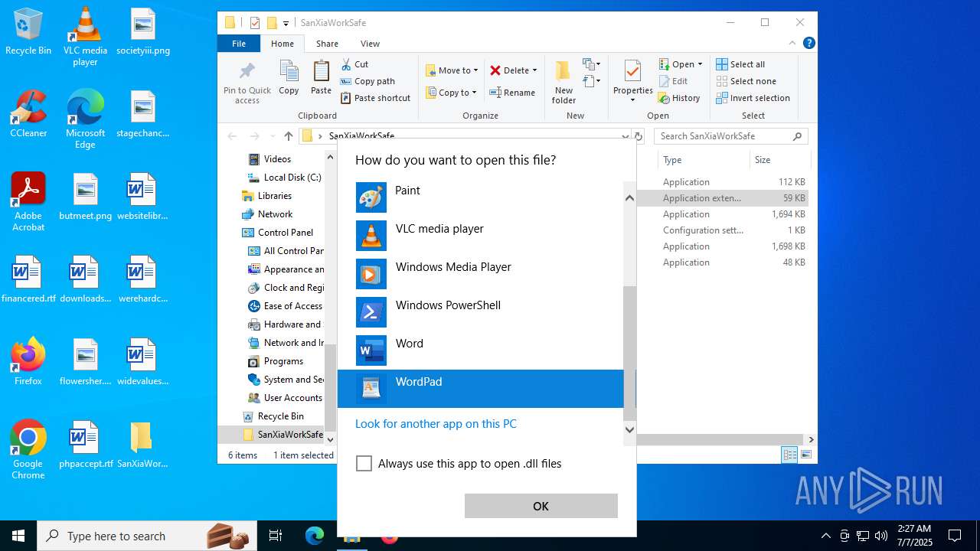Open the File tab in Explorer

click(239, 44)
